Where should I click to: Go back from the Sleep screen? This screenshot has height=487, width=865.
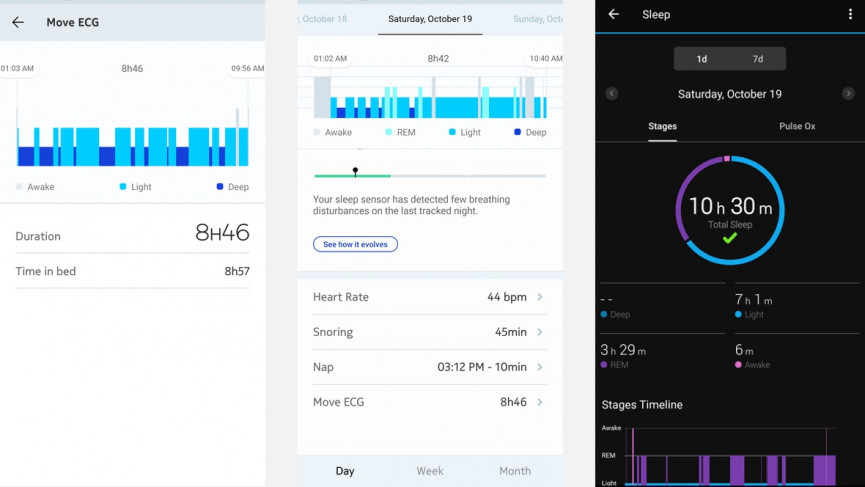click(x=613, y=14)
